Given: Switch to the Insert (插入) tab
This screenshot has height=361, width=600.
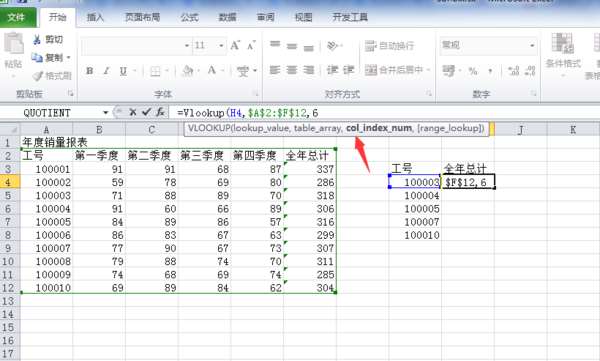Looking at the screenshot, I should coord(95,17).
